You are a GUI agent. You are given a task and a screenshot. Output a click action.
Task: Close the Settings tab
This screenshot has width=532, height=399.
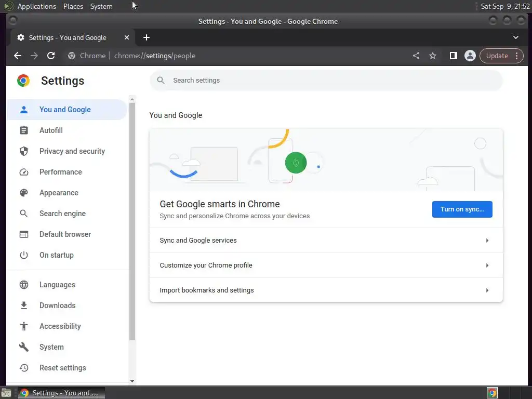127,37
